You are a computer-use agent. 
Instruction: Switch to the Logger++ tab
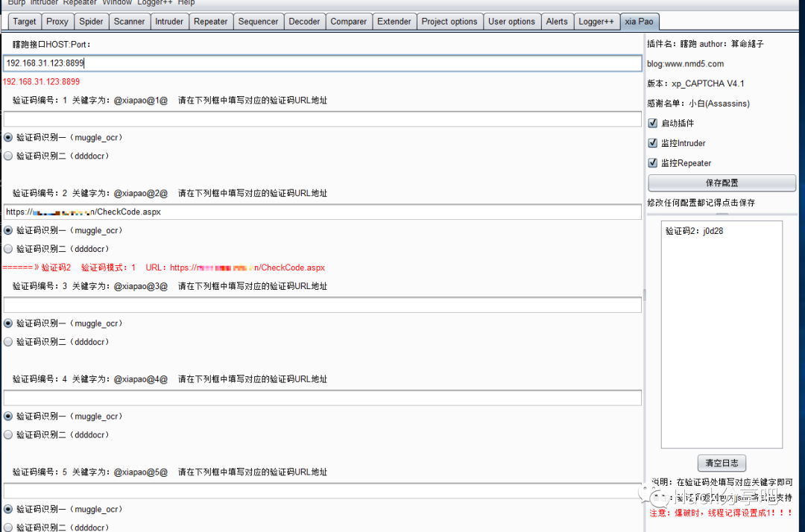point(596,22)
